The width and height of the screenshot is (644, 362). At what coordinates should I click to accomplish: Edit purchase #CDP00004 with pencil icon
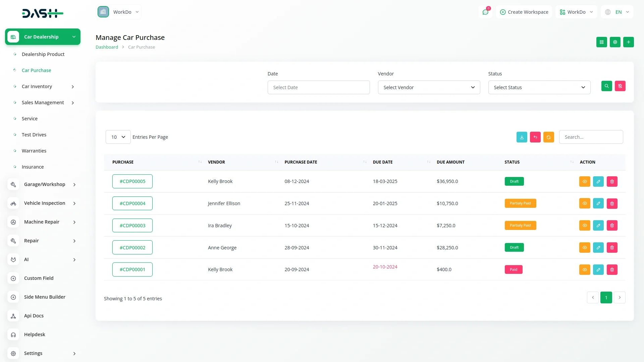598,203
